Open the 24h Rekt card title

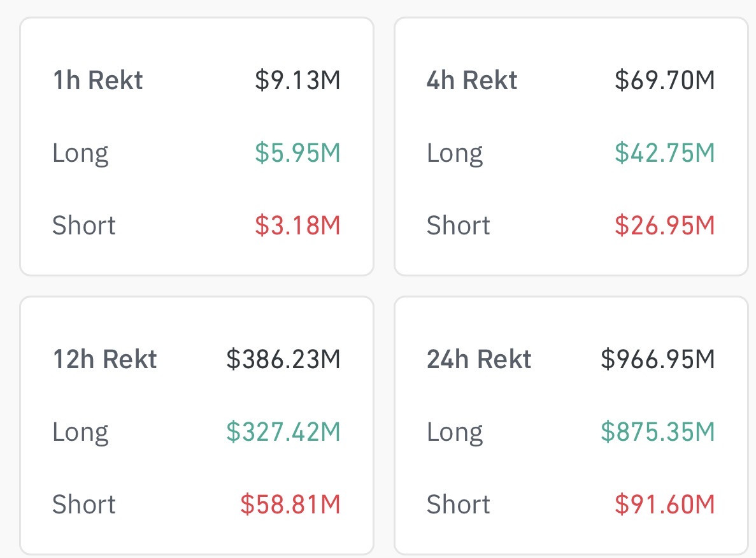(x=479, y=360)
